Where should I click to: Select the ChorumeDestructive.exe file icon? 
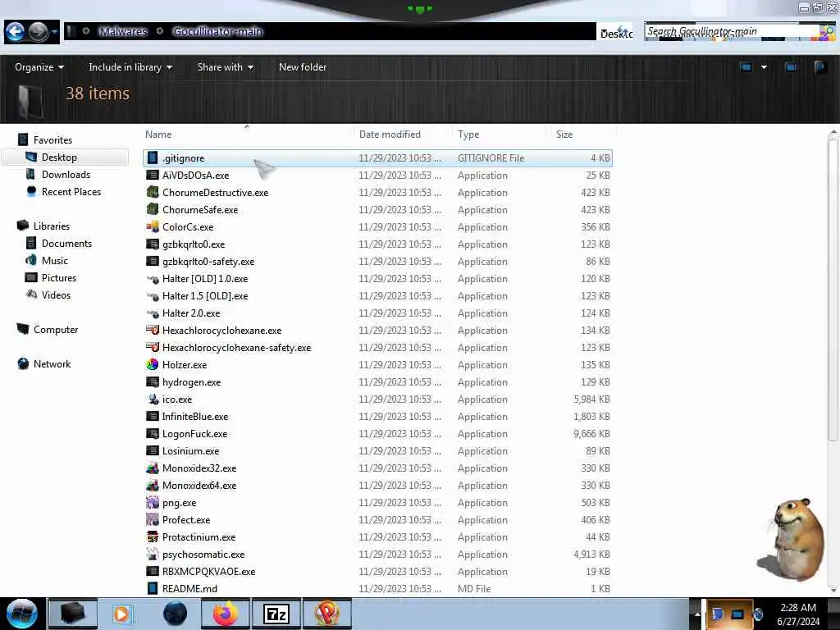click(153, 192)
